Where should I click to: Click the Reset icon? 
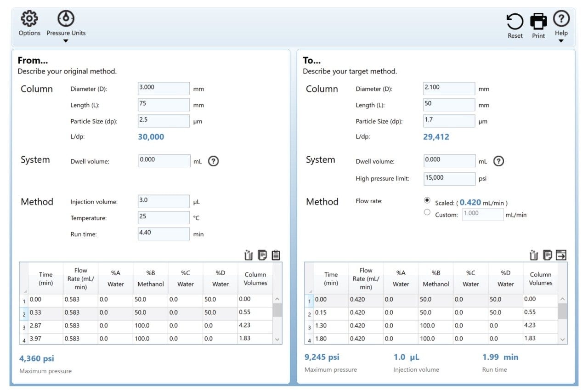[515, 21]
